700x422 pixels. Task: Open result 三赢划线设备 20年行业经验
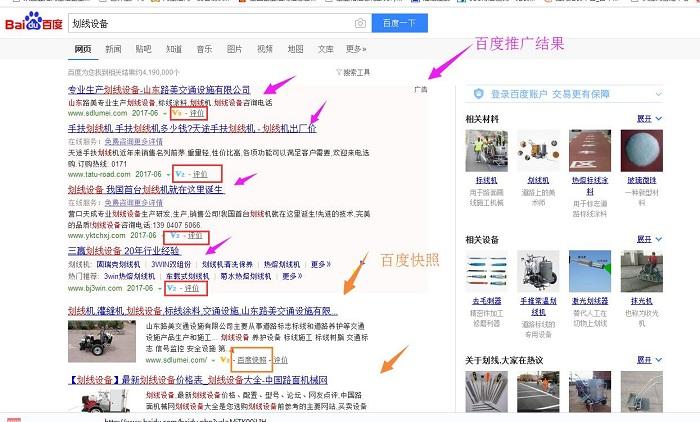tap(124, 251)
